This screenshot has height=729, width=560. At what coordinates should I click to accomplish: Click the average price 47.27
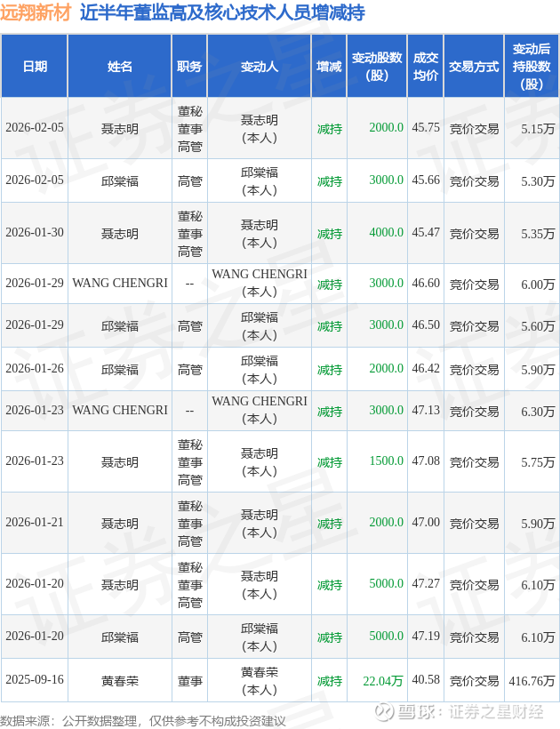(426, 584)
